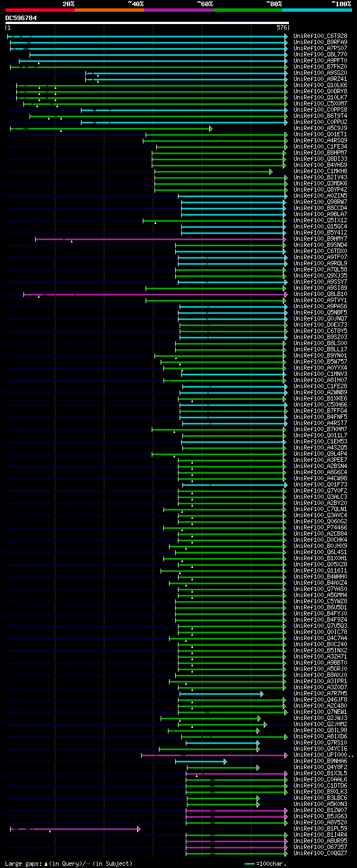Screen dimensions: 357x868
Task: Select label UniRef100_O67357
Action: click(320, 847)
